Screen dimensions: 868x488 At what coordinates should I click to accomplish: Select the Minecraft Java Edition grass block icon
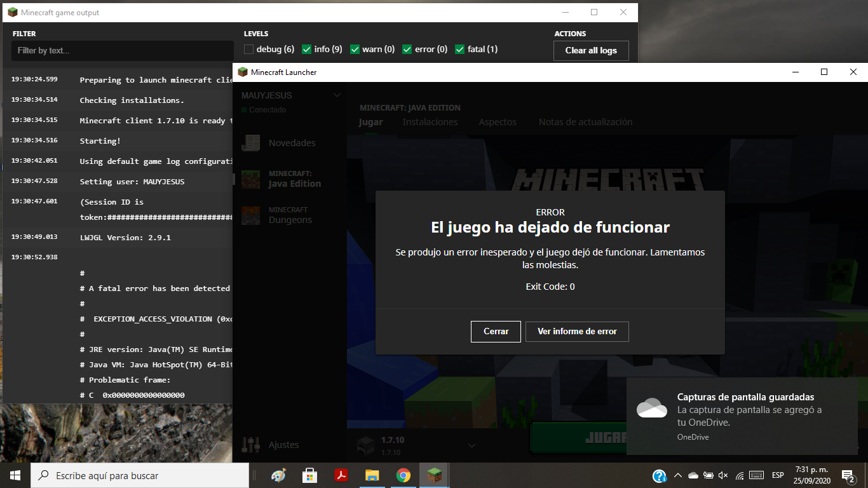tap(250, 179)
